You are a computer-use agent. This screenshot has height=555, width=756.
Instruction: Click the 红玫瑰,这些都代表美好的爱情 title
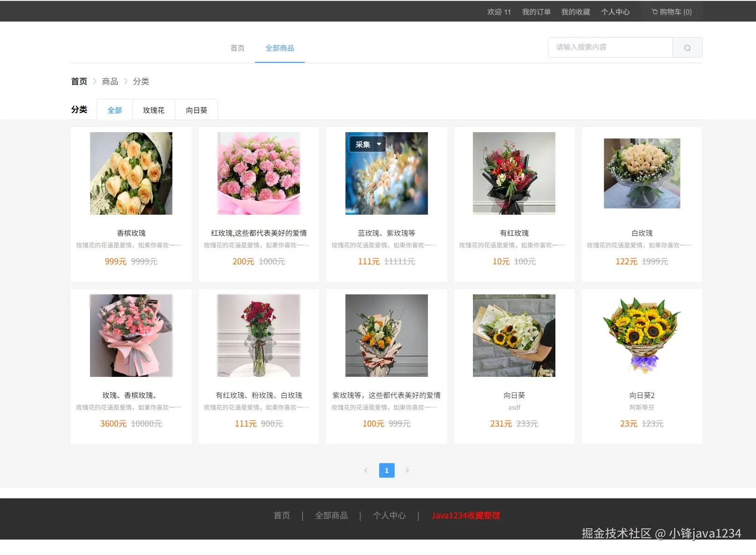tap(259, 233)
